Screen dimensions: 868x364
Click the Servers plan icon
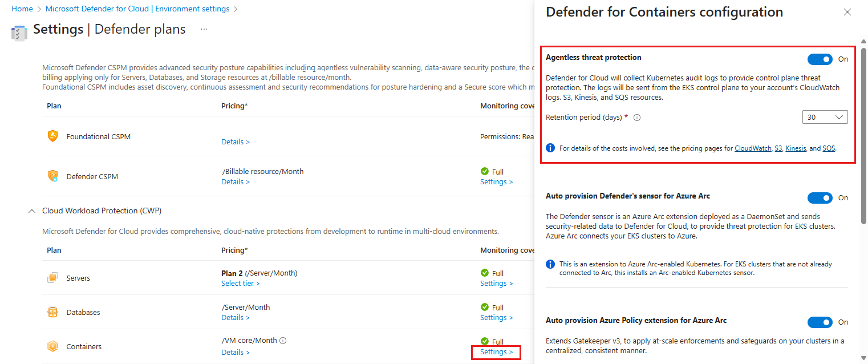point(52,278)
